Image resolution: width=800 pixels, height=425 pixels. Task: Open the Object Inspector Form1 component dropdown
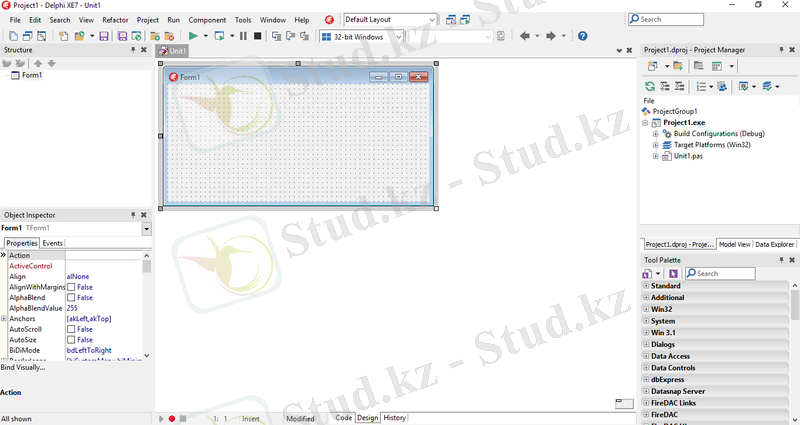point(146,229)
